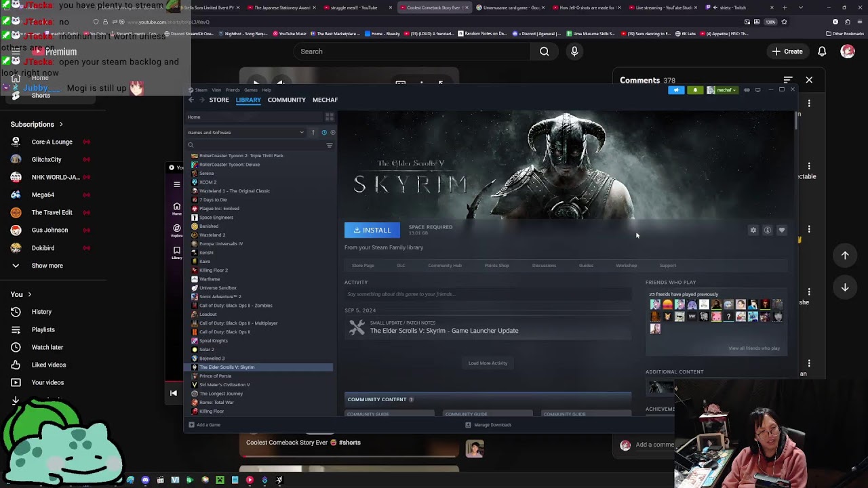Open Friends menu in Steam
Viewport: 868px width, 488px height.
point(233,89)
